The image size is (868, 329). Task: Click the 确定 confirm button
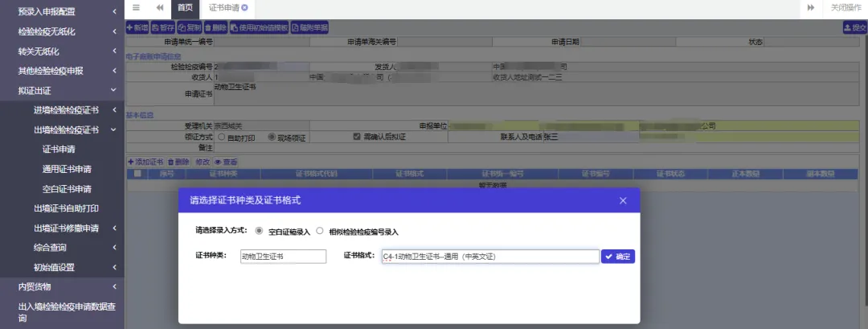click(x=618, y=257)
